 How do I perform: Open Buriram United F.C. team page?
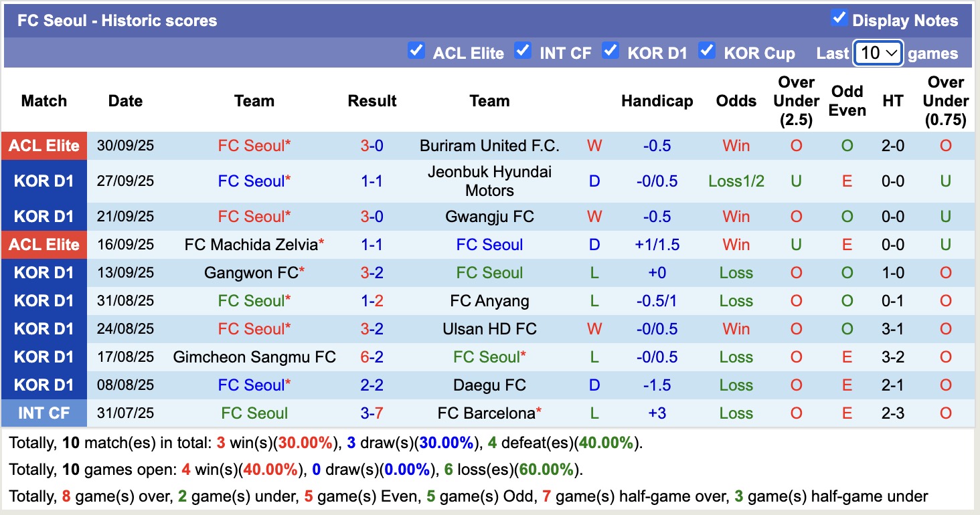(x=489, y=146)
